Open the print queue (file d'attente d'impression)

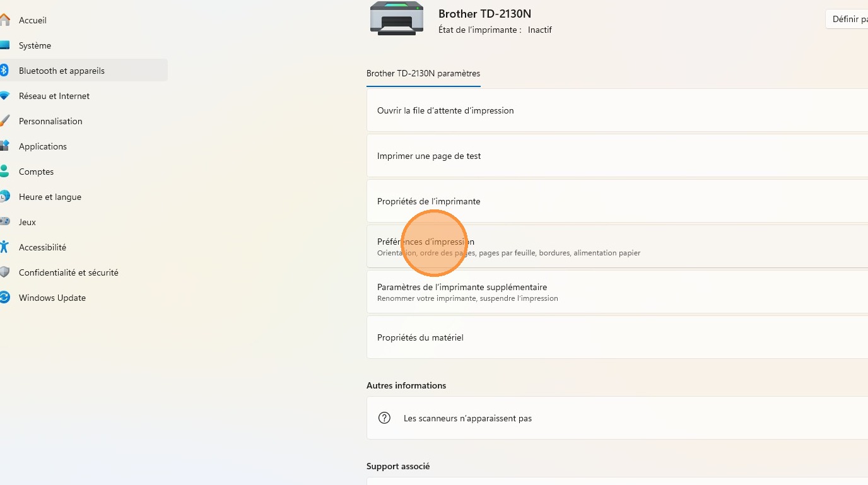(445, 110)
